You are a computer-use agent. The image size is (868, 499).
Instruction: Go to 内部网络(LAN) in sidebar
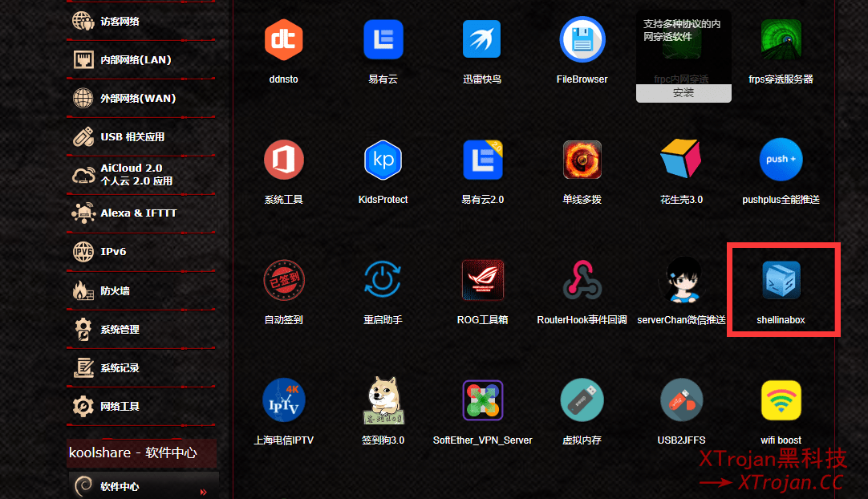point(135,60)
